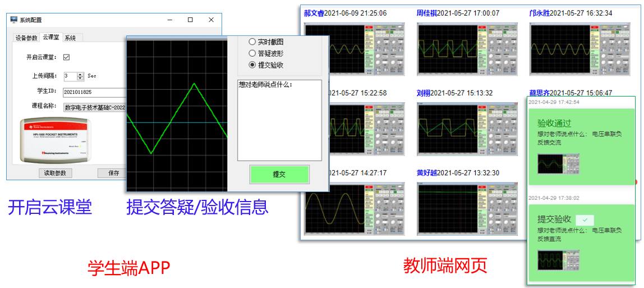
Task: Click the HPI-1000 Pocket Instruments device image
Action: (54, 140)
